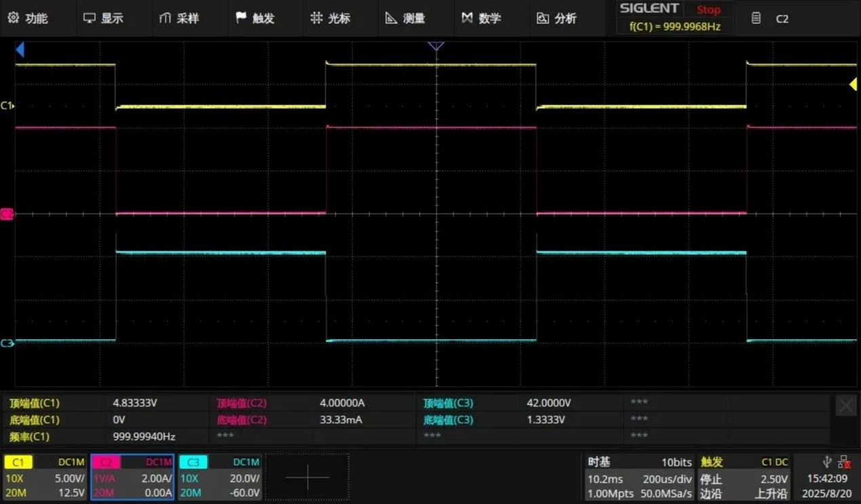Open the 光标 (Cursors) menu
This screenshot has width=861, height=504.
coord(330,18)
